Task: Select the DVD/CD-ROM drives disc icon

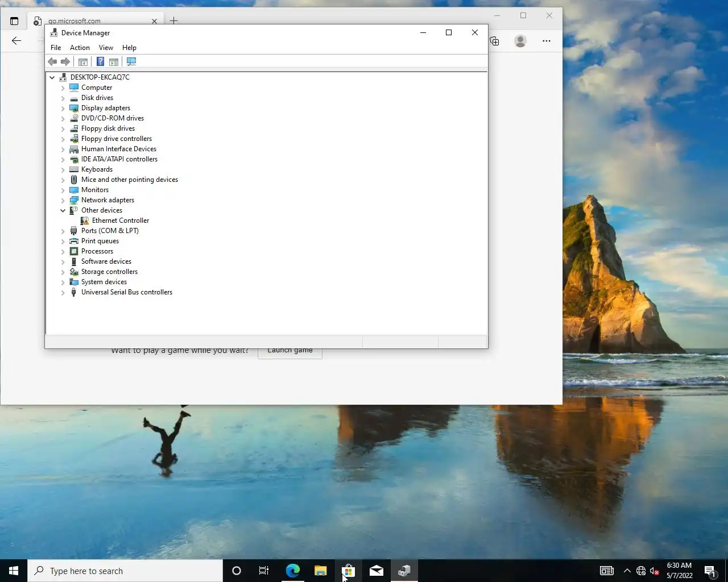Action: point(74,118)
